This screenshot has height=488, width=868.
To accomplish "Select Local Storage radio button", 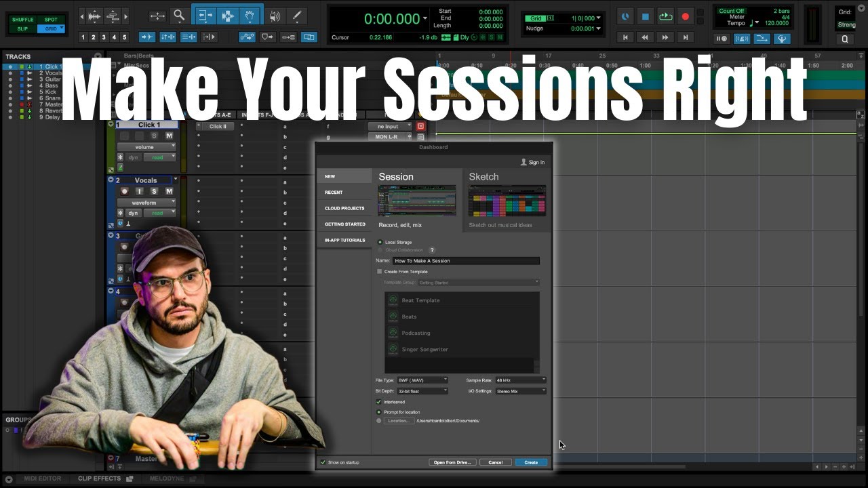I will 379,242.
